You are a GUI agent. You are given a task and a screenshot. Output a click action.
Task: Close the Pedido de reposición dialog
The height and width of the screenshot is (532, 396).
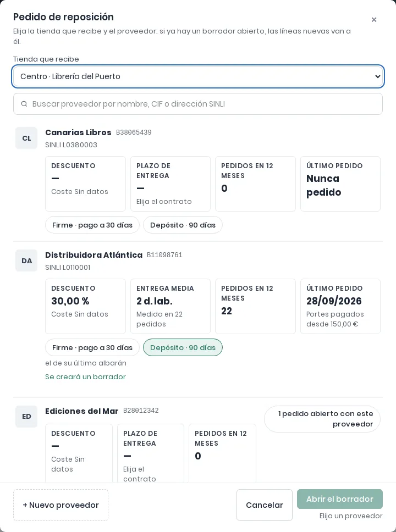[x=374, y=20]
